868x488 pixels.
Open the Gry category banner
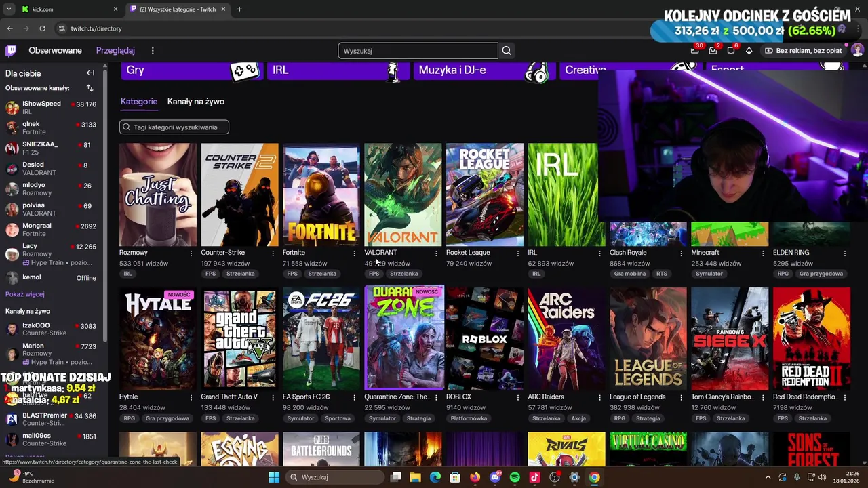192,70
